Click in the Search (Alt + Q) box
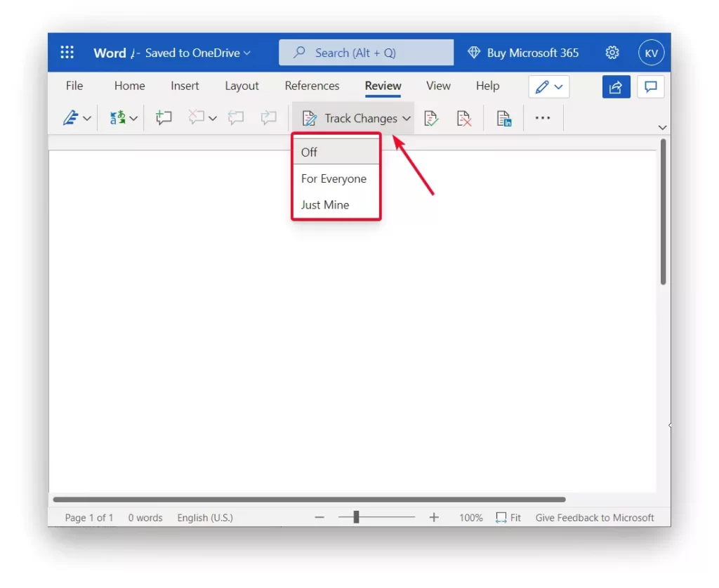Viewport: 719px width, 588px height. (366, 52)
